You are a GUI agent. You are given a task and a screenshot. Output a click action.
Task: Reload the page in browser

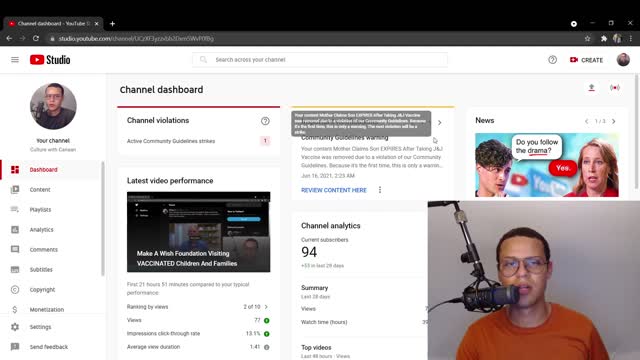point(36,38)
